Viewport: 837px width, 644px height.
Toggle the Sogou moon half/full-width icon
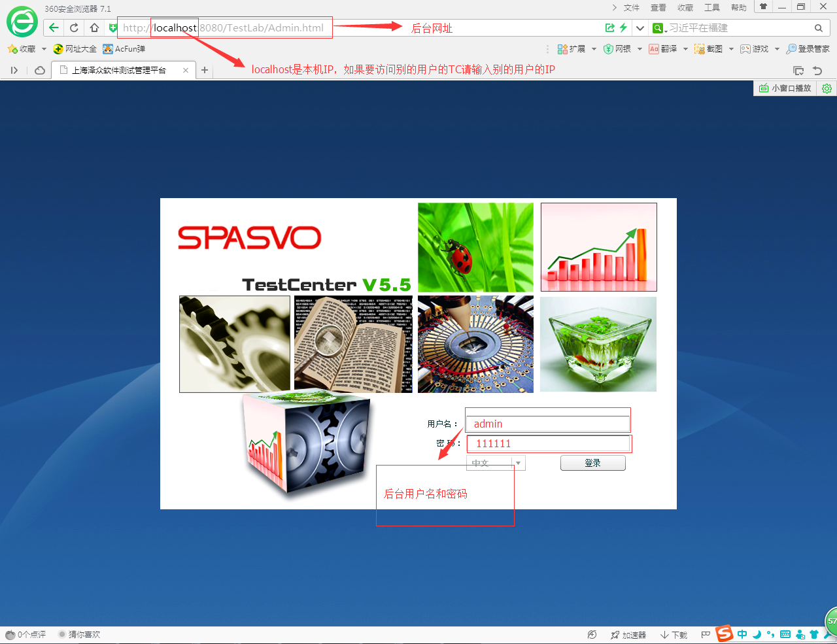pyautogui.click(x=757, y=634)
